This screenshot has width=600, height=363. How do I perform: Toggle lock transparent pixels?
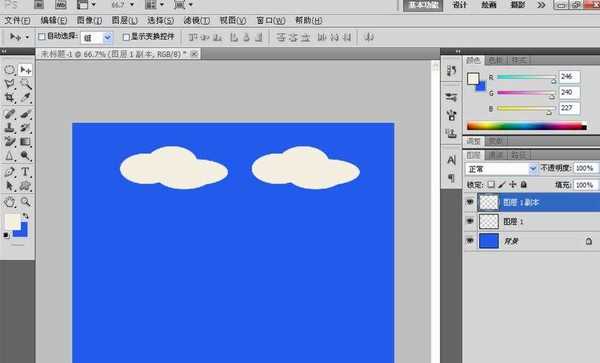click(491, 185)
